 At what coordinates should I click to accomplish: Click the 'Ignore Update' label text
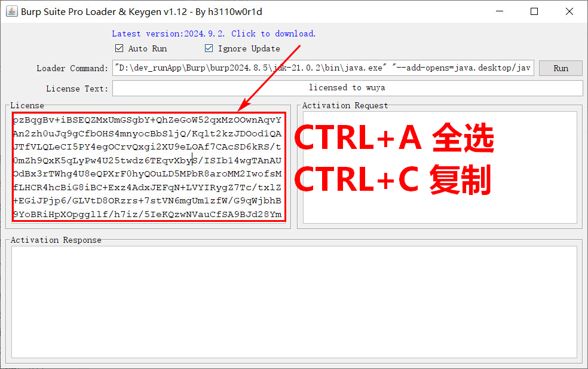249,48
